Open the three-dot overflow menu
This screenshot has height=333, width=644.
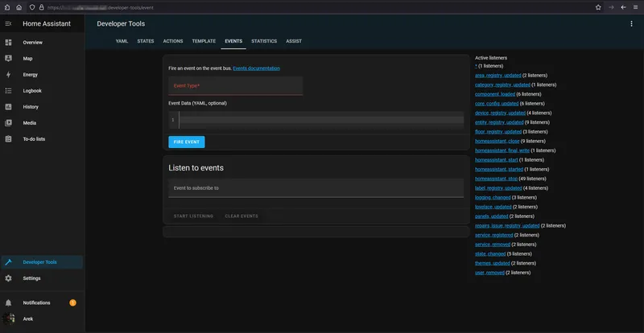point(631,24)
